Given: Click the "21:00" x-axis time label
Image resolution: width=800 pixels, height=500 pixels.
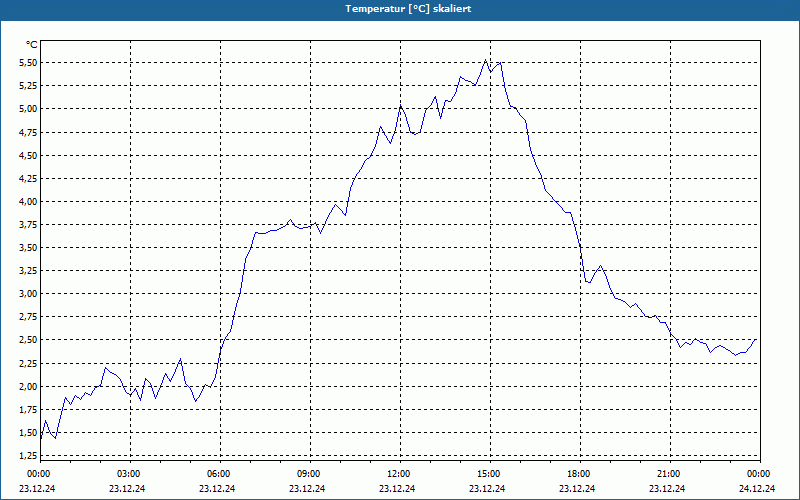Looking at the screenshot, I should 670,474.
